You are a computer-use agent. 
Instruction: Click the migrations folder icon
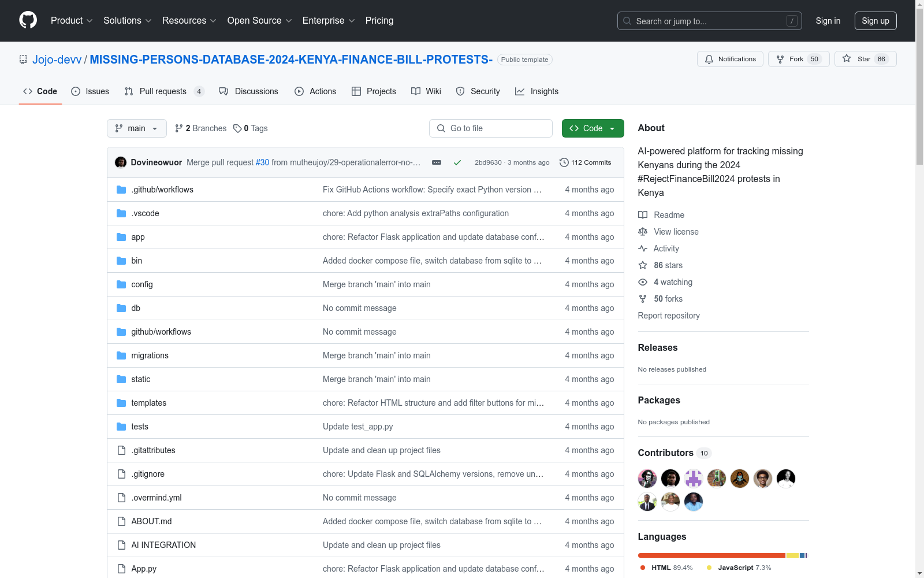coord(121,355)
